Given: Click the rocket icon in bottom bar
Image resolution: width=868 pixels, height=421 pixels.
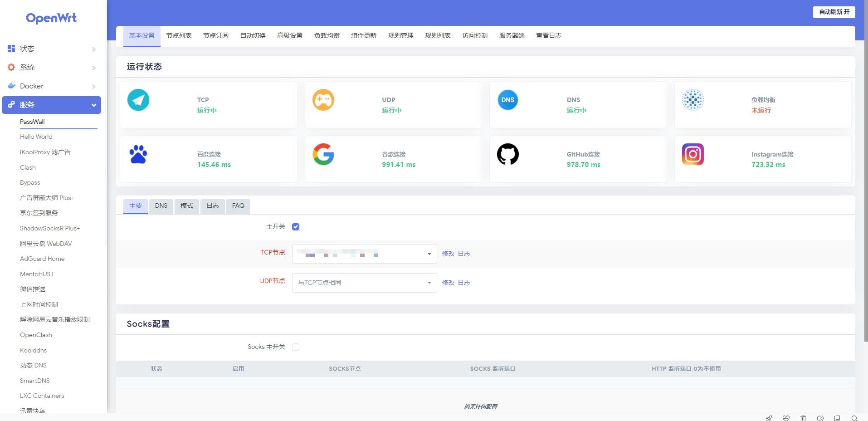Looking at the screenshot, I should click(x=769, y=418).
